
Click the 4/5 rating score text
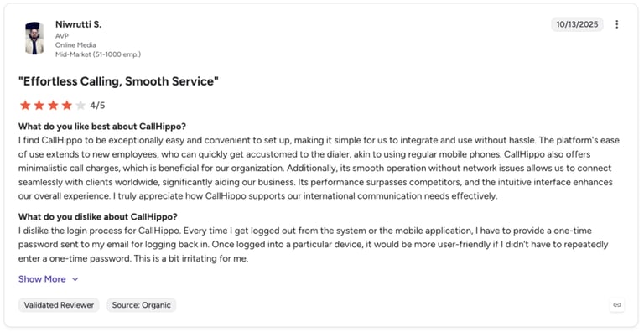[97, 106]
